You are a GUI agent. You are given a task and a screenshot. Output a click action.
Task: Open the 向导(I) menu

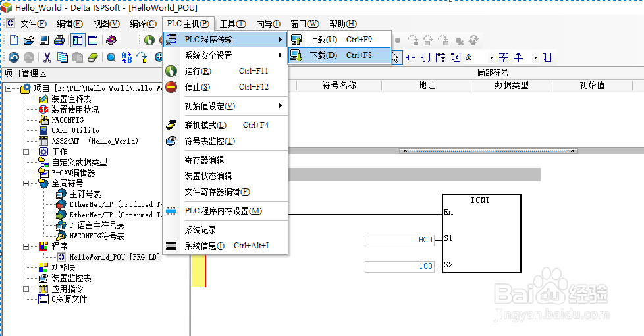(268, 24)
